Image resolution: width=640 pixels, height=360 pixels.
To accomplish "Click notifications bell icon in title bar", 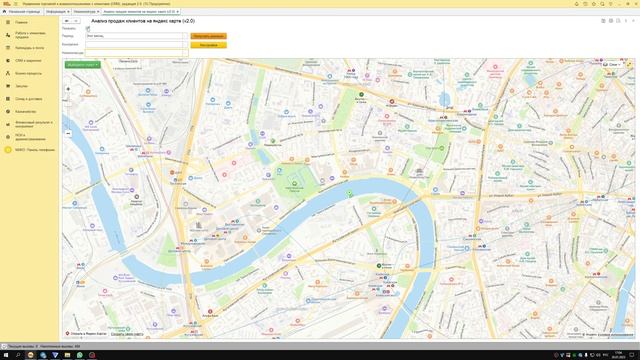I will click(577, 4).
